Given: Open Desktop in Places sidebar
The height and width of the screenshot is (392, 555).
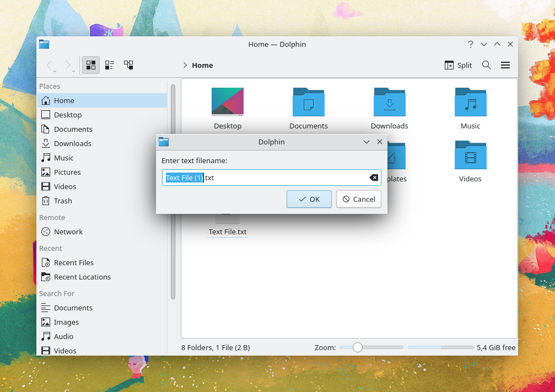Looking at the screenshot, I should 103,115.
